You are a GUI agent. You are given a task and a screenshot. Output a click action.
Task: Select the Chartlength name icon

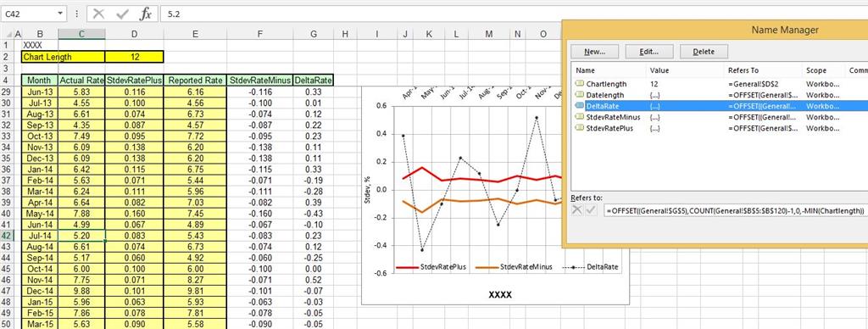coord(580,84)
